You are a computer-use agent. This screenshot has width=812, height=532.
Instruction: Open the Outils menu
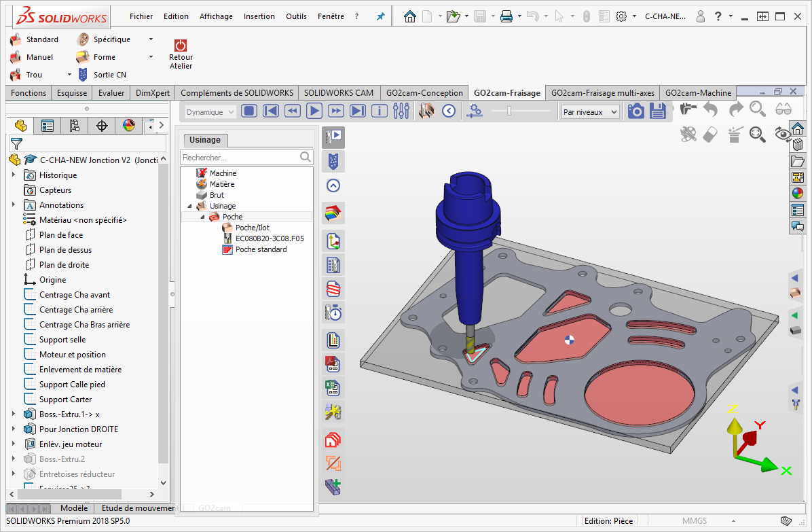pos(296,16)
